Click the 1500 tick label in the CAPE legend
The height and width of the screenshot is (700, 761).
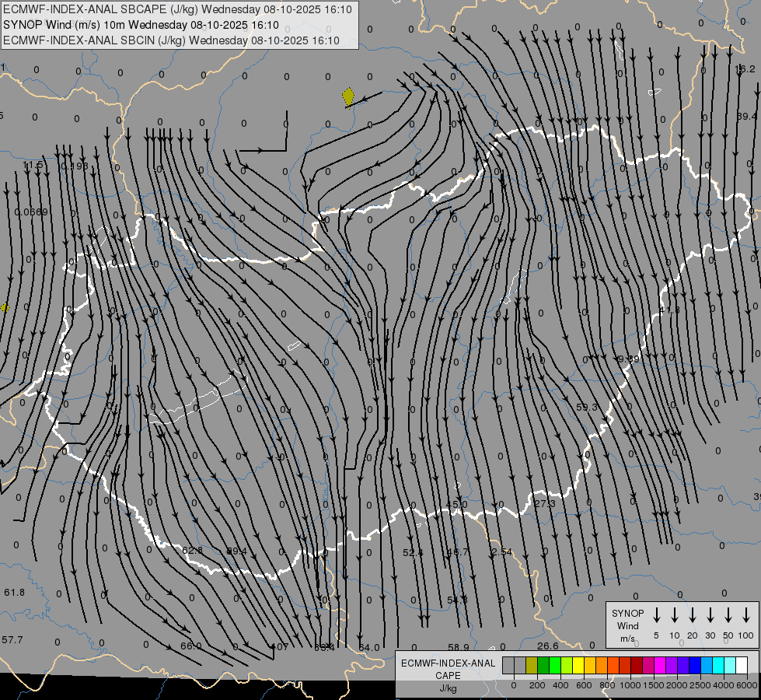653,685
